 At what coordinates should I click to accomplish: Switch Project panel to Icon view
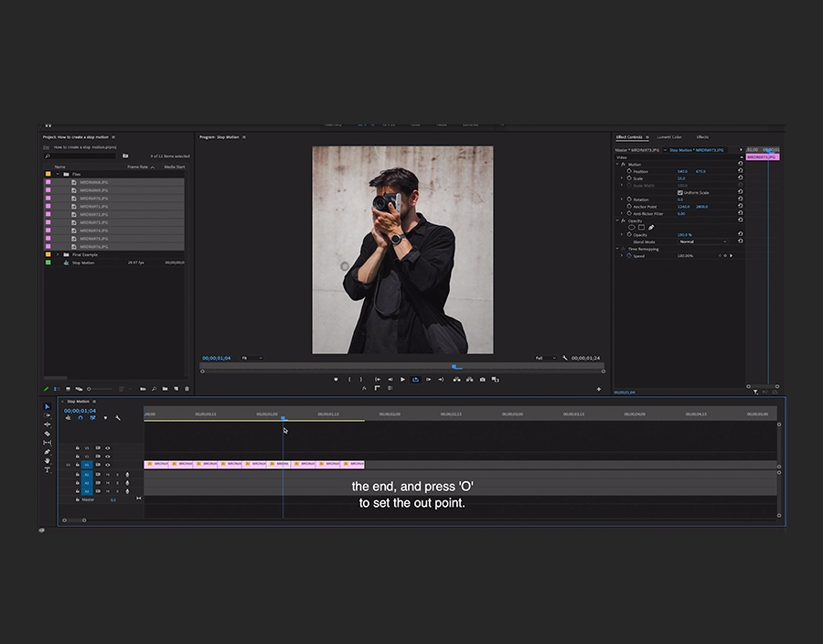point(68,389)
